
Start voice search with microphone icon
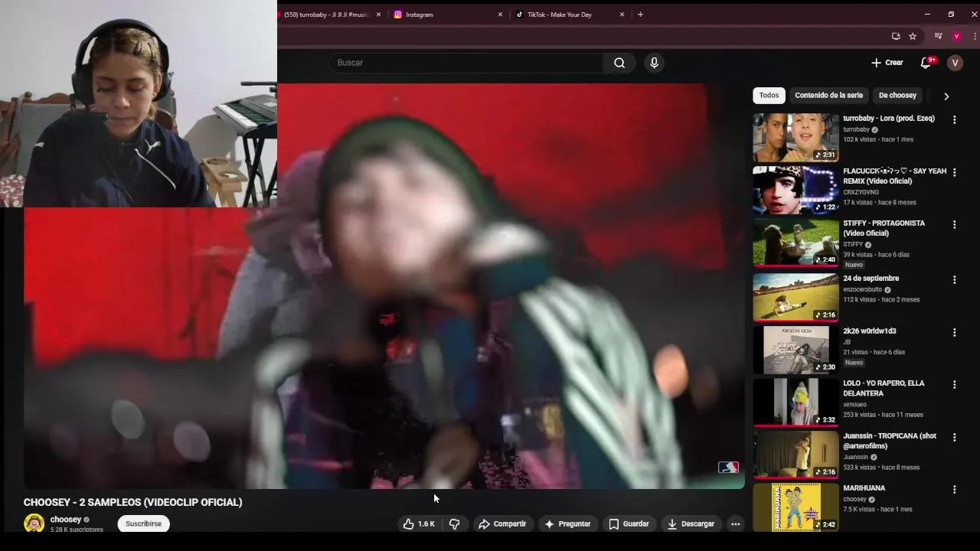654,63
